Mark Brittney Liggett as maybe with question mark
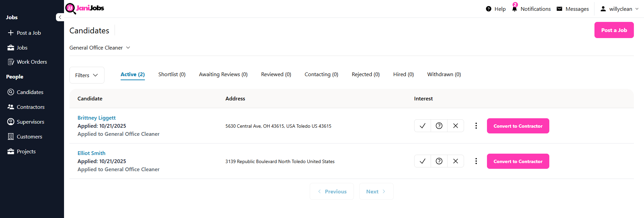 [x=439, y=126]
